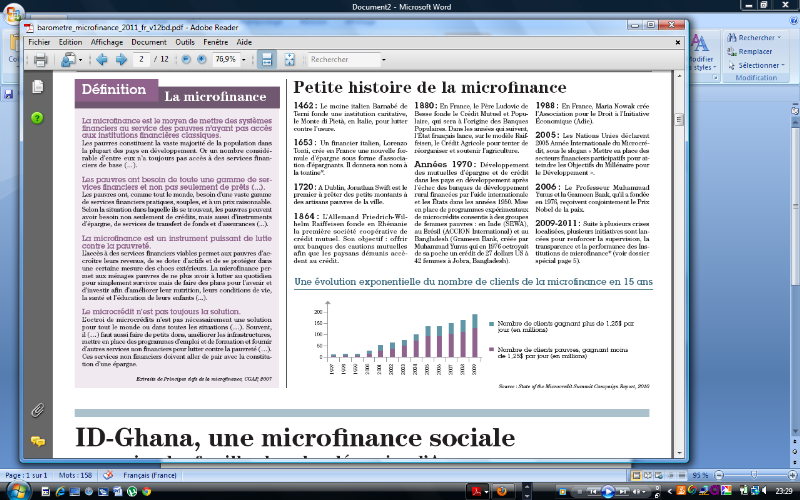The height and width of the screenshot is (500, 800).
Task: Open the Affichage menu
Action: [107, 42]
